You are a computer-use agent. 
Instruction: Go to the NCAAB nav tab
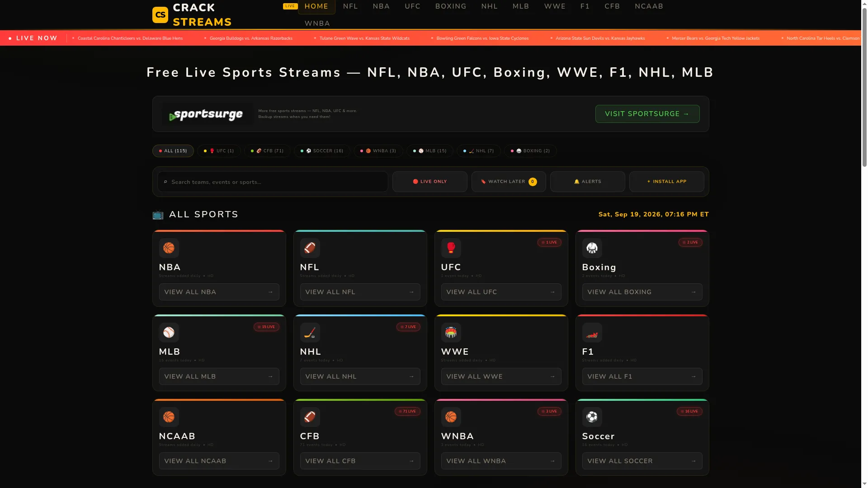649,6
